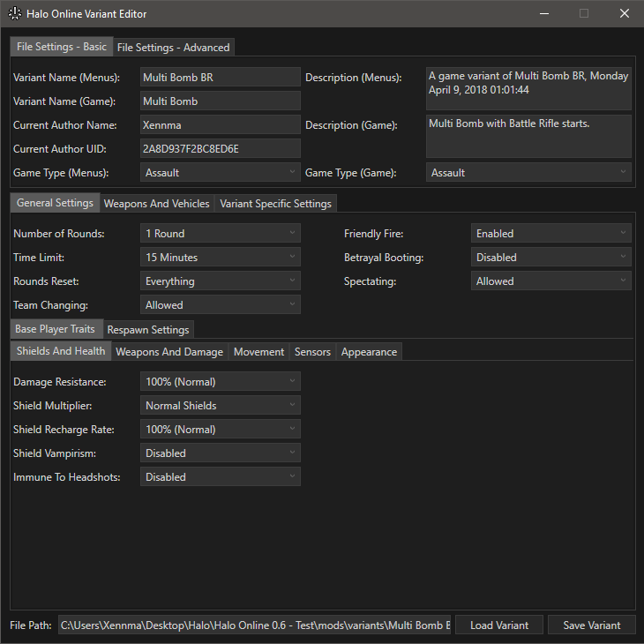This screenshot has width=644, height=644.
Task: Open Variant Specific Settings tab
Action: point(275,204)
